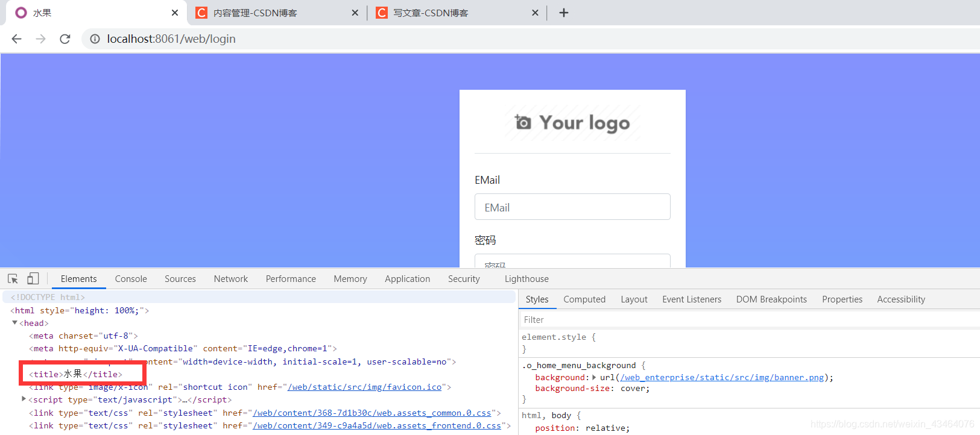Click the element.style rule
The height and width of the screenshot is (435, 980).
[558, 337]
